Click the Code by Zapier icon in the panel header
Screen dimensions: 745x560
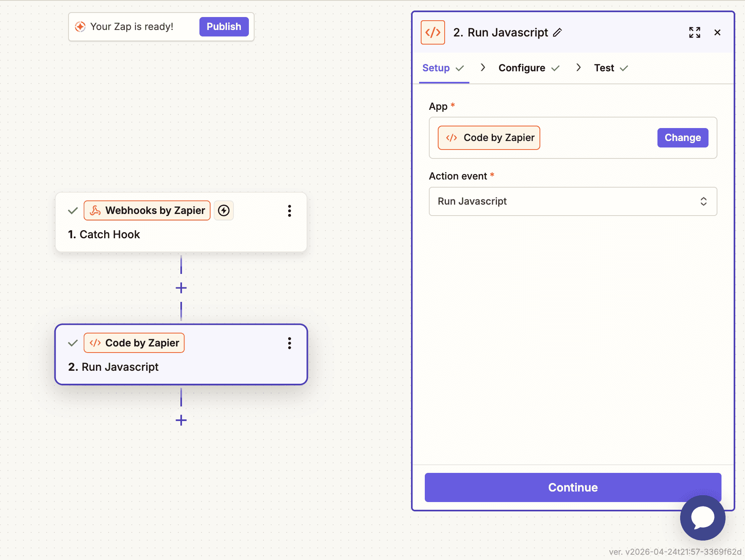click(432, 32)
